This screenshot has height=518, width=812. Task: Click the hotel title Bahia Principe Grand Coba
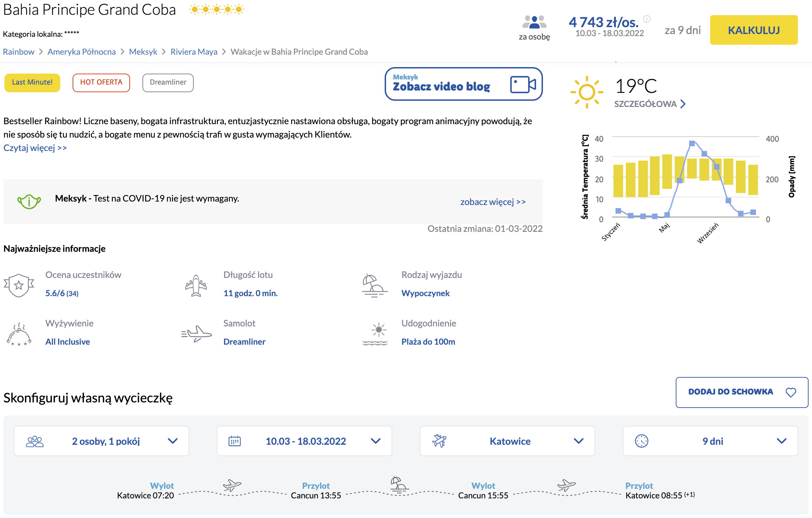(x=89, y=10)
